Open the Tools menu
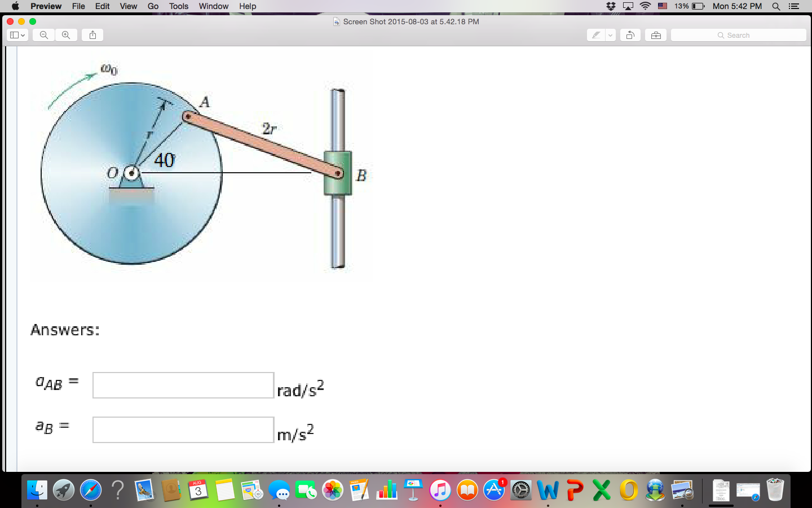This screenshot has height=508, width=812. click(178, 6)
